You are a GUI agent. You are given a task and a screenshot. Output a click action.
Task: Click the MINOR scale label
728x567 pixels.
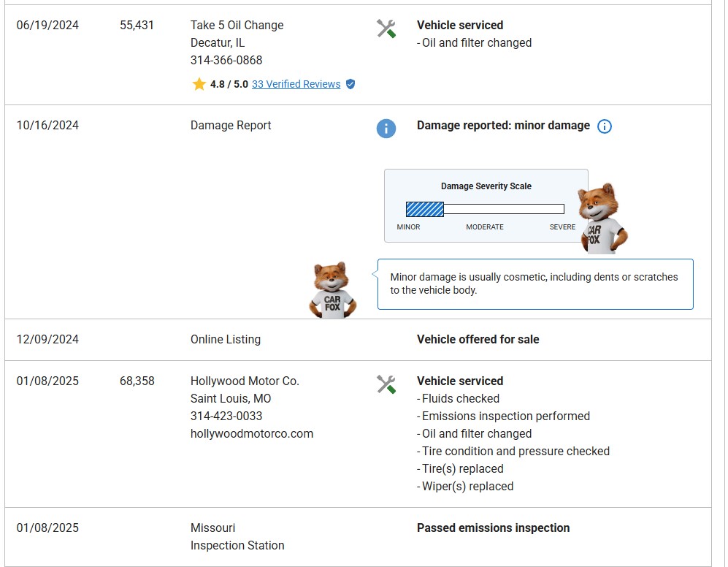coord(409,227)
